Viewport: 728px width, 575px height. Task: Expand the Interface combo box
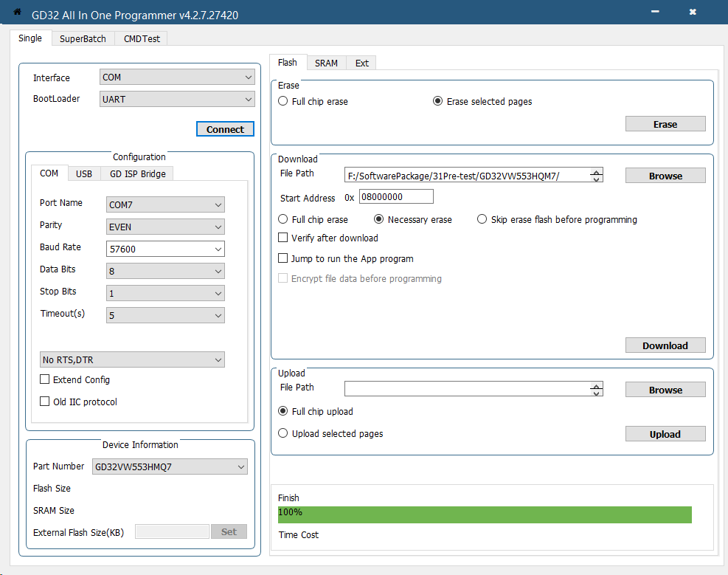point(177,78)
